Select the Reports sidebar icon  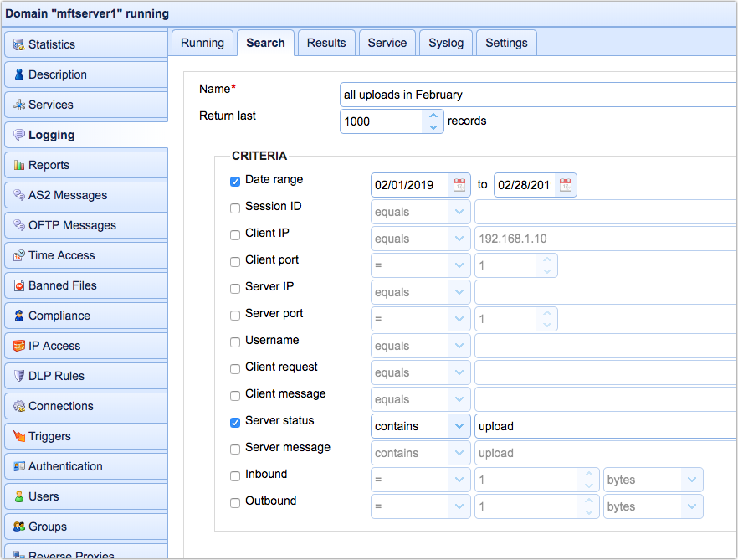click(x=19, y=165)
